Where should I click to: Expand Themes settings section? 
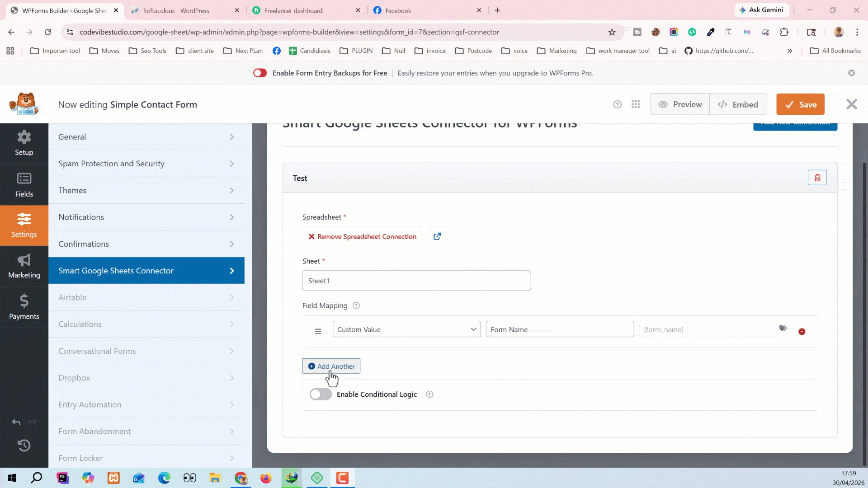point(146,190)
